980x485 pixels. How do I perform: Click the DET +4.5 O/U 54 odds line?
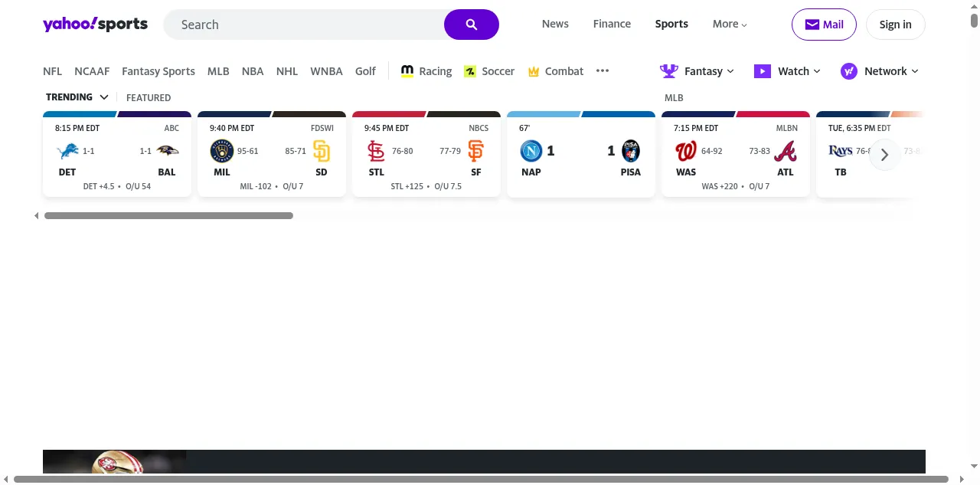117,186
